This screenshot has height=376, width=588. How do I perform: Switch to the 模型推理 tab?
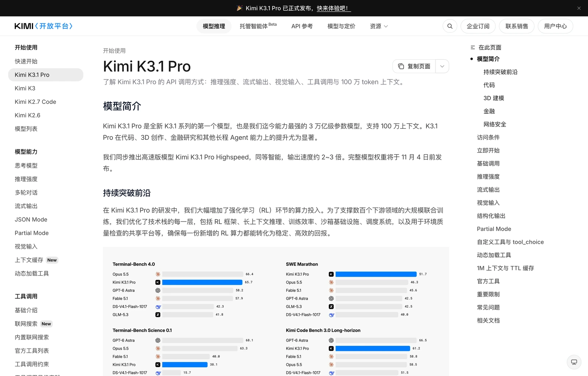(x=214, y=26)
